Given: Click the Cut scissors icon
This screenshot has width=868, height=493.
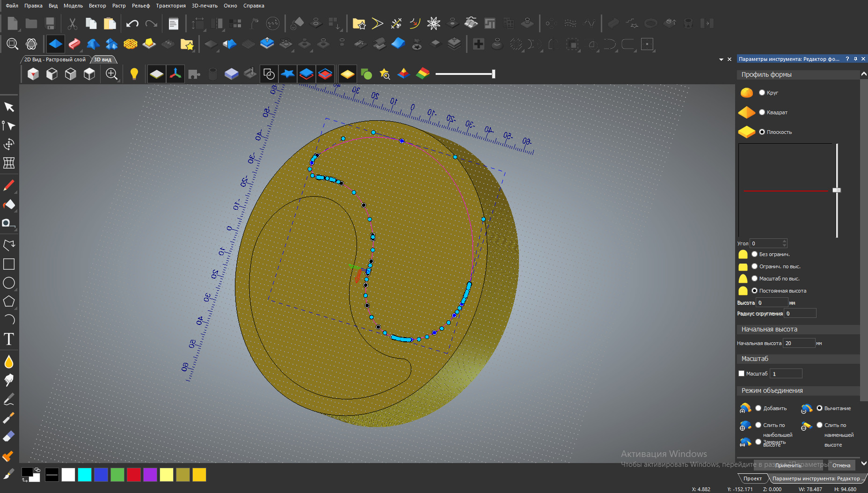Looking at the screenshot, I should coord(72,23).
